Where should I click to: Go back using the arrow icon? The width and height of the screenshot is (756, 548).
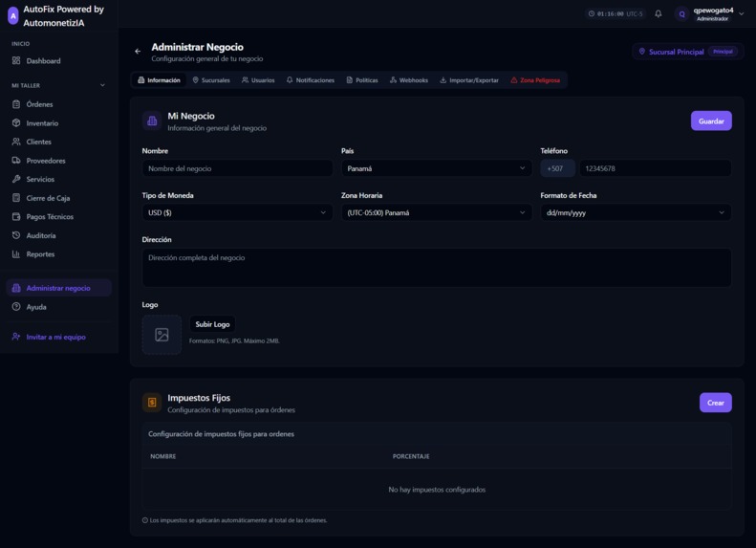tap(138, 51)
